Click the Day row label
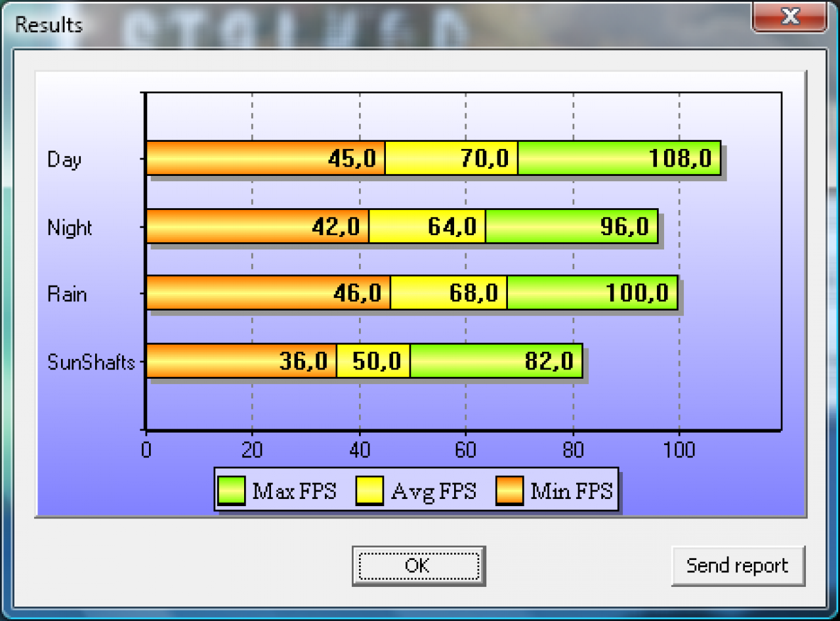The image size is (840, 621). (x=64, y=160)
